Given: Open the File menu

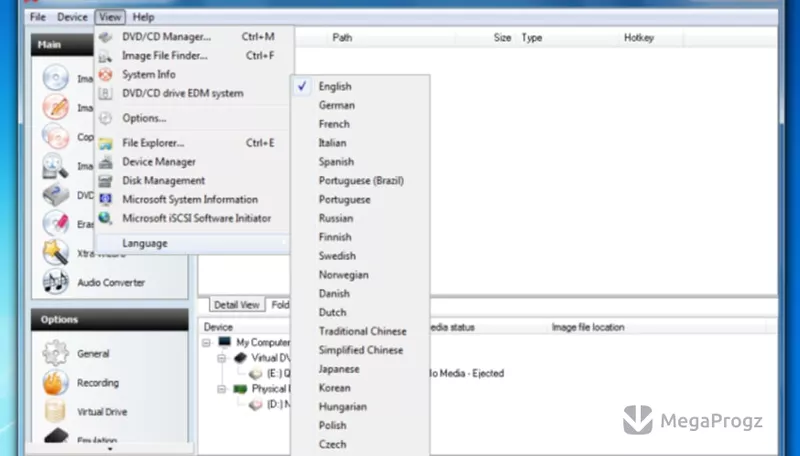Looking at the screenshot, I should click(x=38, y=17).
